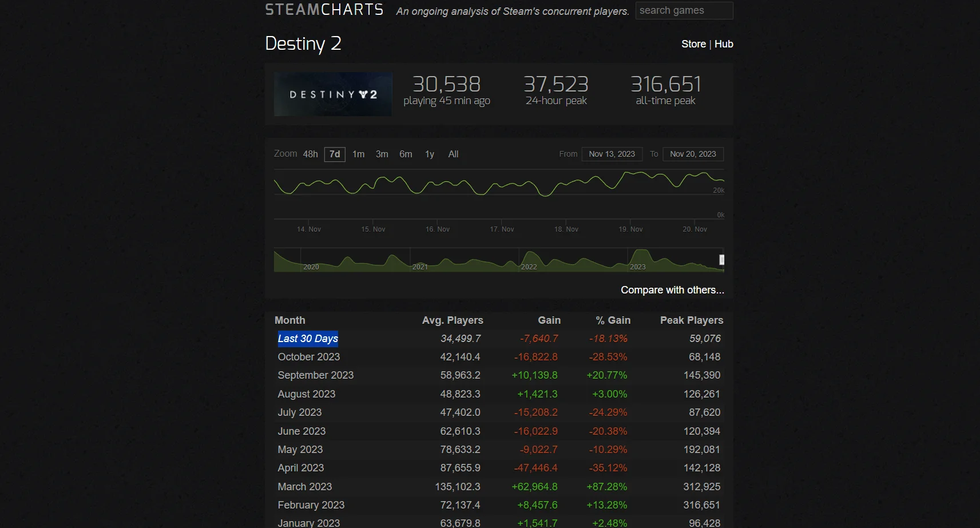Grab the navigator range handle at right edge
Viewport: 980px width, 528px height.
tap(722, 260)
